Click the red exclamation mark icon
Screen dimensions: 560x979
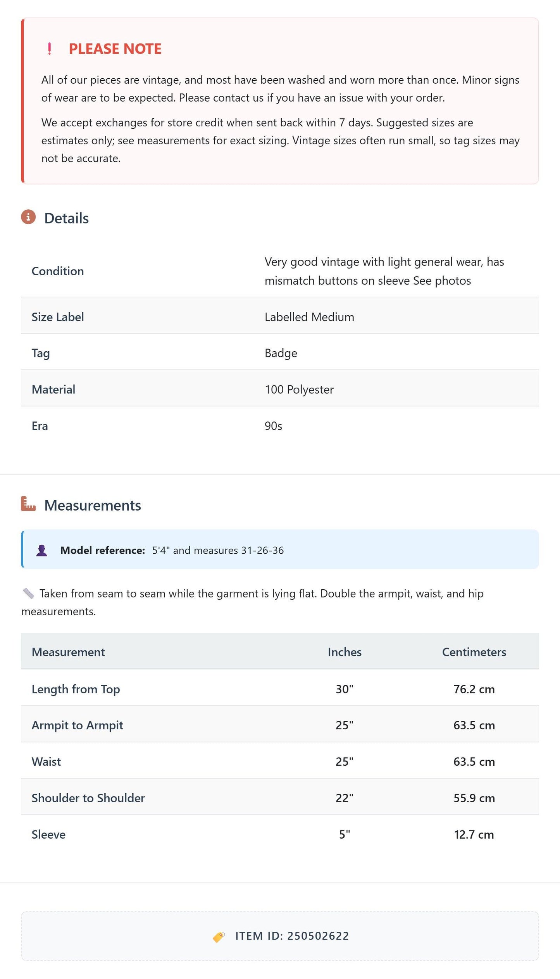point(49,49)
